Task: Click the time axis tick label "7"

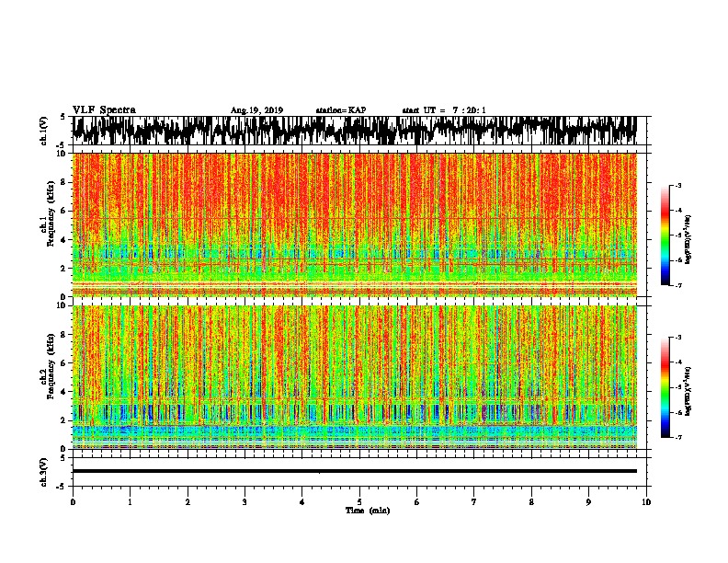Action: (474, 502)
